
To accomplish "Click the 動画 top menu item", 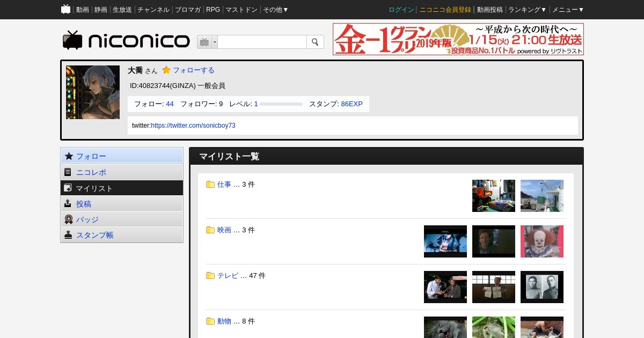I will coord(83,10).
